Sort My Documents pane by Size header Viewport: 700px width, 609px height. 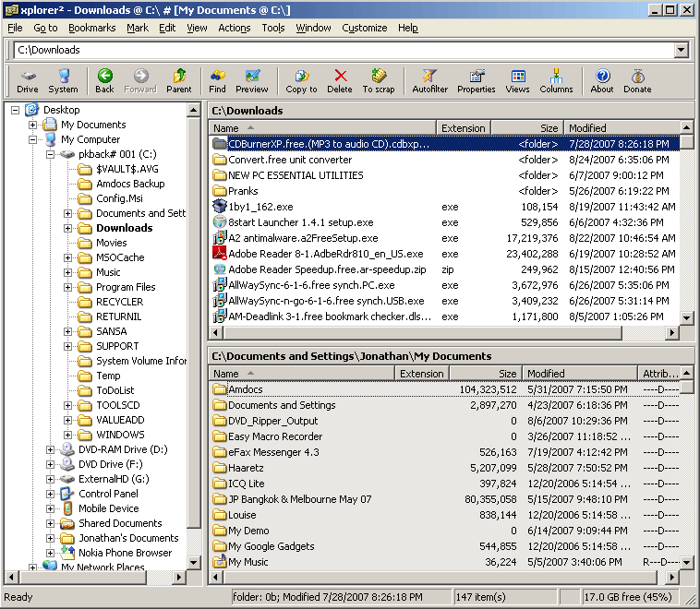tap(485, 374)
